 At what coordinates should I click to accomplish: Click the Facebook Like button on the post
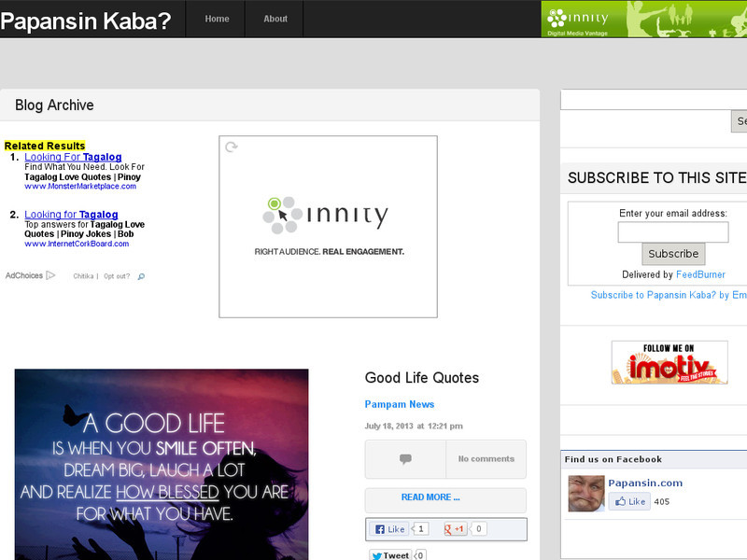(389, 529)
